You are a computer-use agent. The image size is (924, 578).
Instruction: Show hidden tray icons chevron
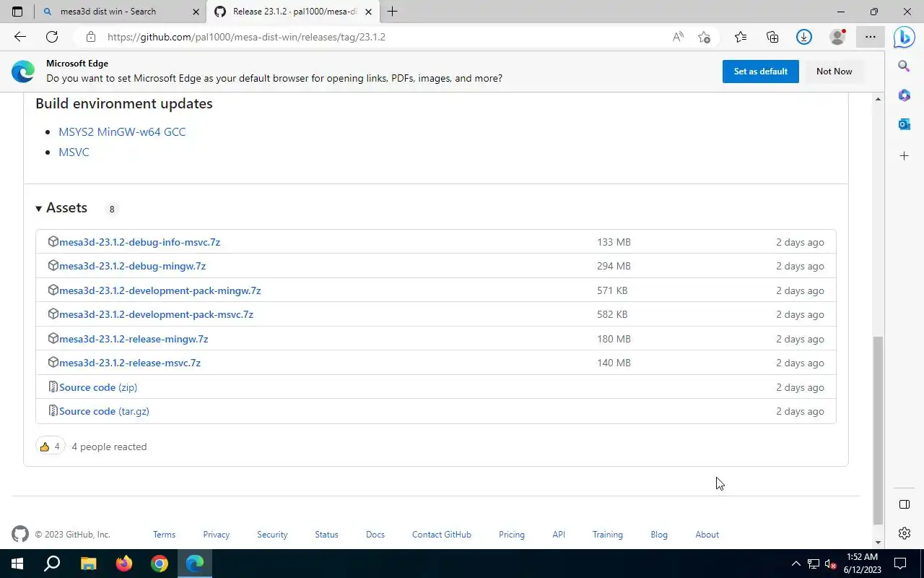click(x=796, y=564)
